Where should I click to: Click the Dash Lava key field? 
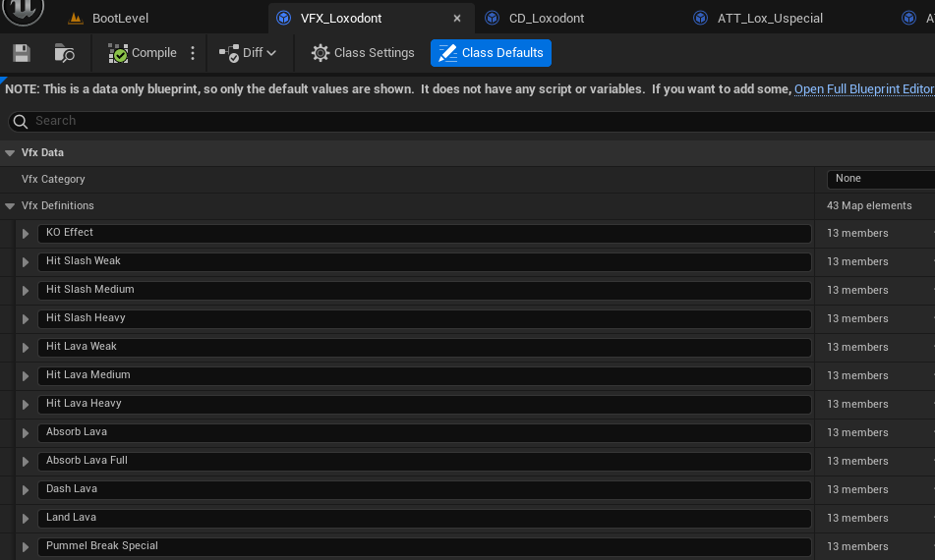coord(424,489)
